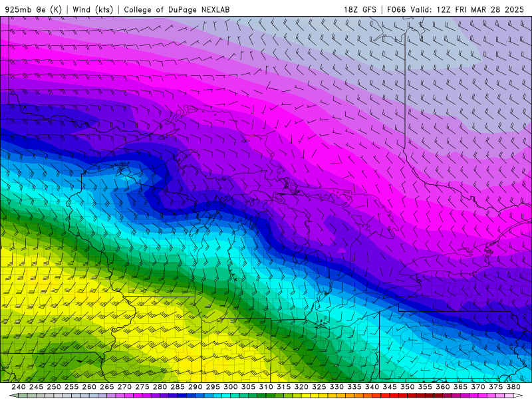The width and height of the screenshot is (532, 399).
Task: Click the 360 value on the color scale
Action: (x=442, y=387)
